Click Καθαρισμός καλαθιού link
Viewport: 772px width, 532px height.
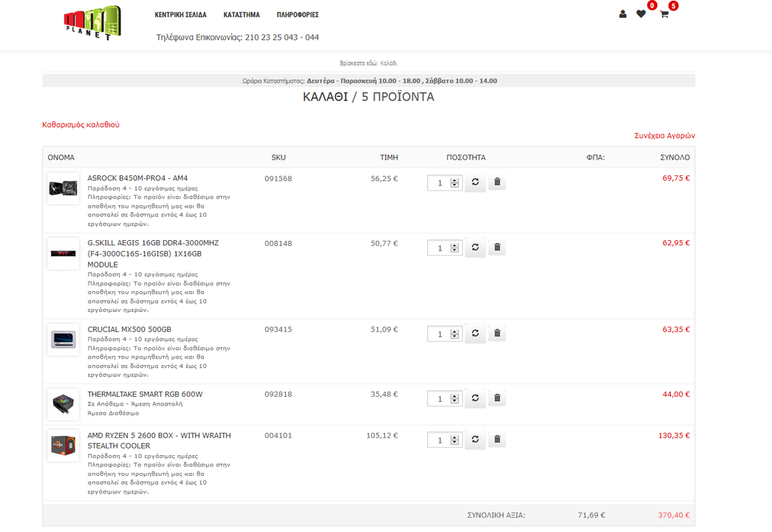coord(81,125)
